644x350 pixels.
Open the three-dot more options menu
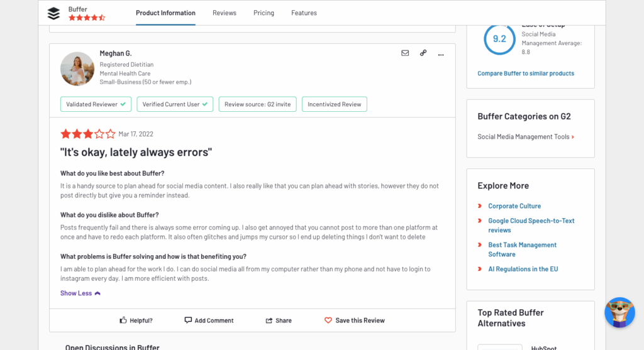click(441, 54)
